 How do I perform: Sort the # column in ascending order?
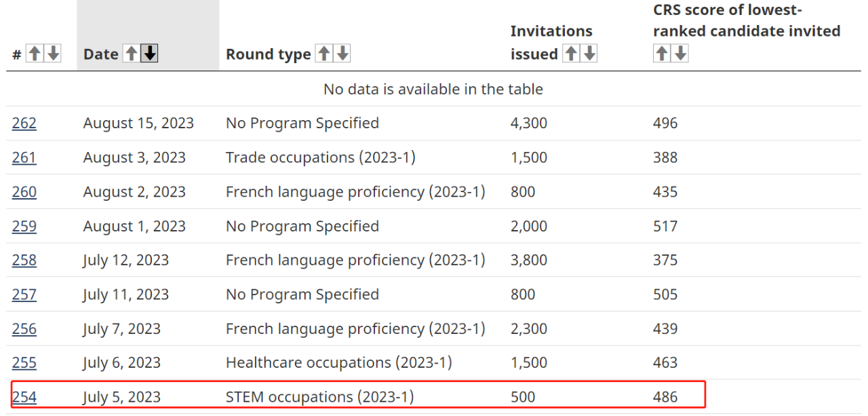[x=34, y=54]
